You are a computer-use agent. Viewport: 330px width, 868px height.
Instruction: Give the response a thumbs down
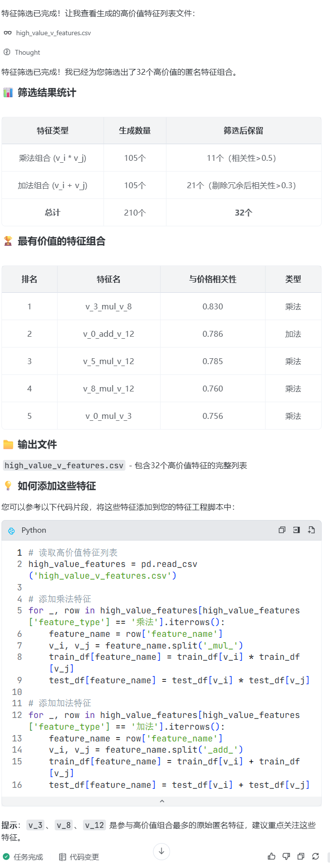(287, 856)
